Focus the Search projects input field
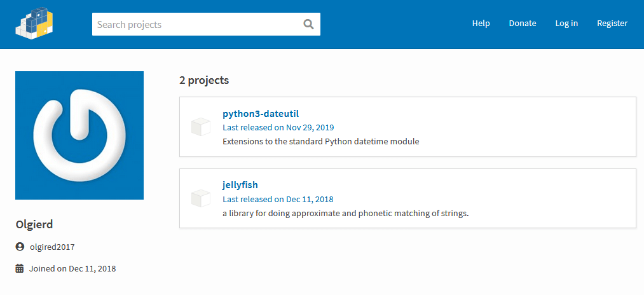The width and height of the screenshot is (644, 295). [x=197, y=25]
